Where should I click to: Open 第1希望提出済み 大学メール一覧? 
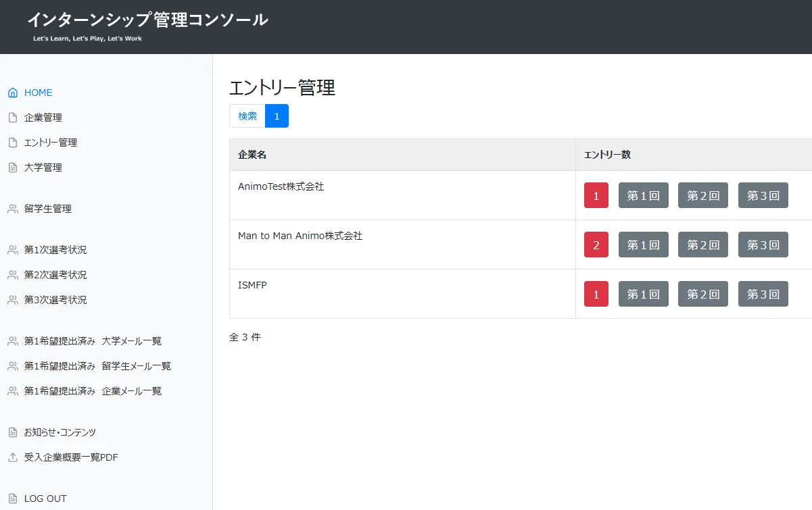click(93, 341)
